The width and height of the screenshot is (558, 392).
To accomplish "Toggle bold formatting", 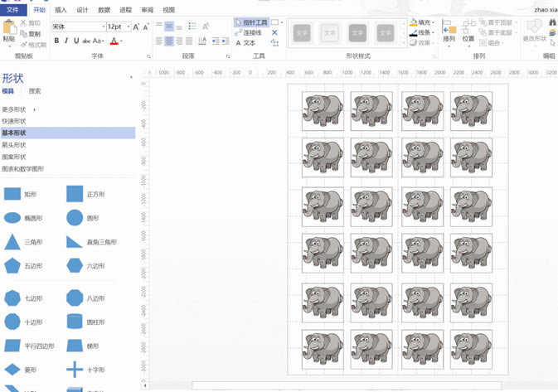I will pos(56,41).
